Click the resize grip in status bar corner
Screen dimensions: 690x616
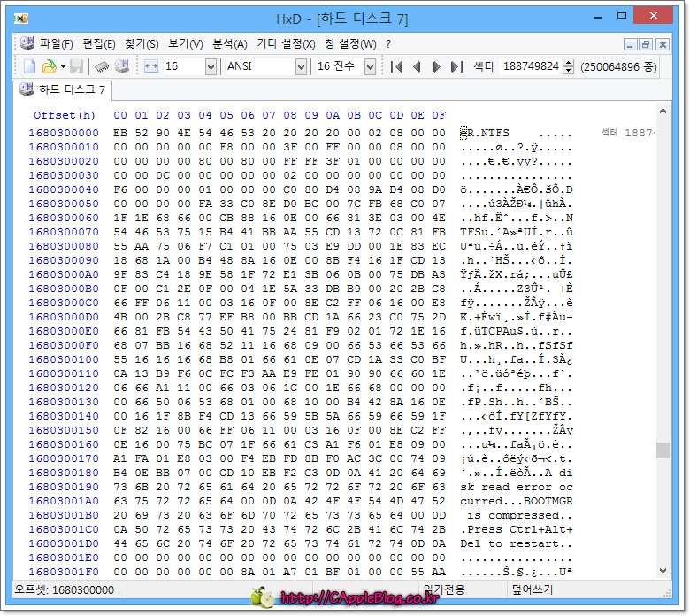point(667,593)
